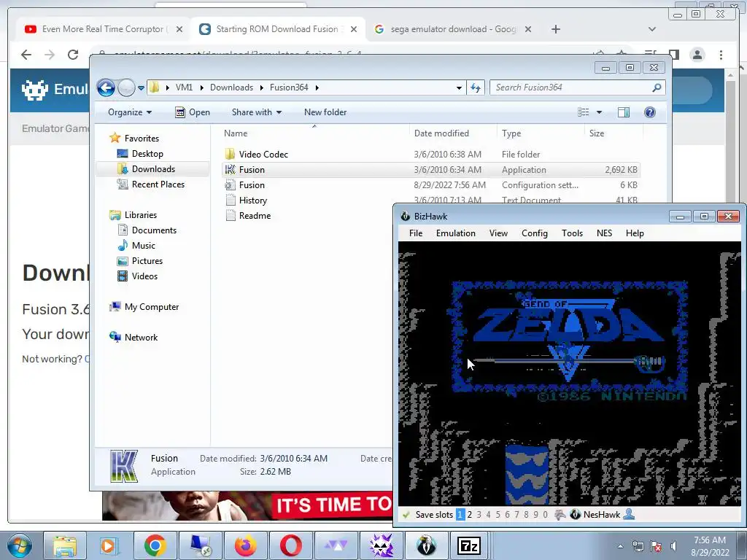Click Windows Start button
The width and height of the screenshot is (747, 560).
20,545
